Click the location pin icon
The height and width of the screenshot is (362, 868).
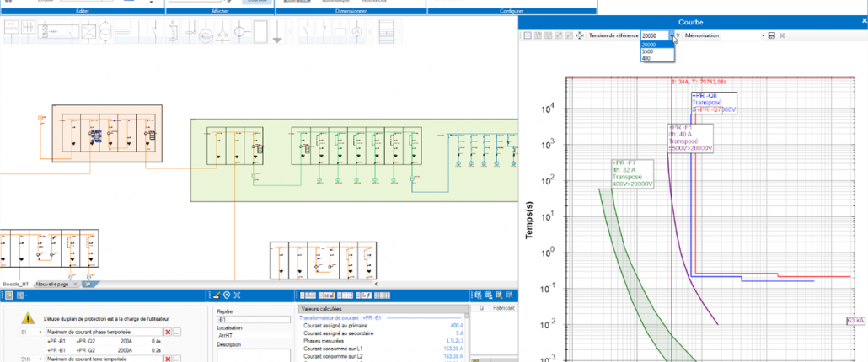coord(227,295)
